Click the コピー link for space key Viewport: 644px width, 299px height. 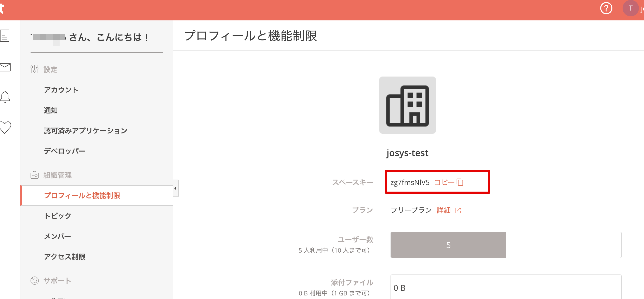444,182
